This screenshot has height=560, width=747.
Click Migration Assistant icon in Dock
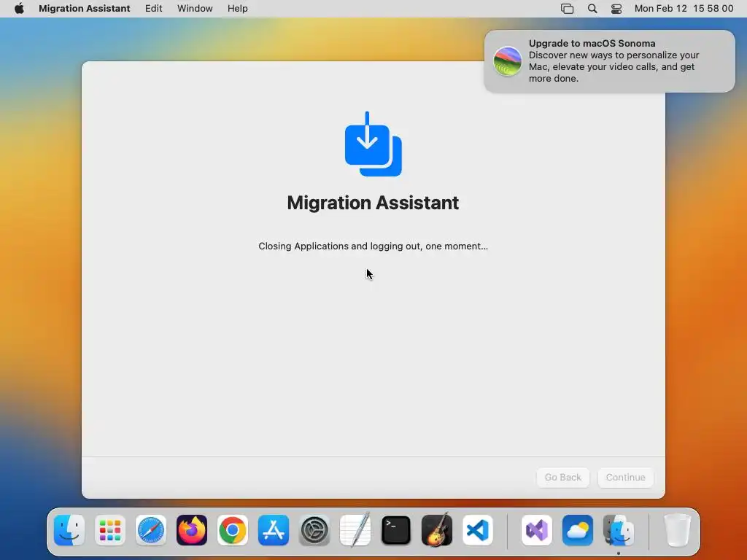click(619, 530)
